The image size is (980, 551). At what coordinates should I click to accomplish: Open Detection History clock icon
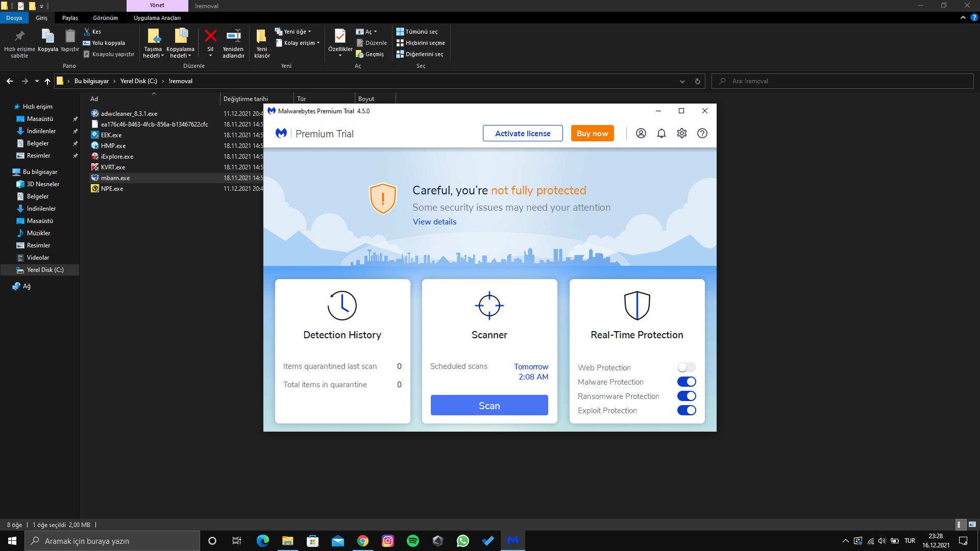click(x=342, y=306)
